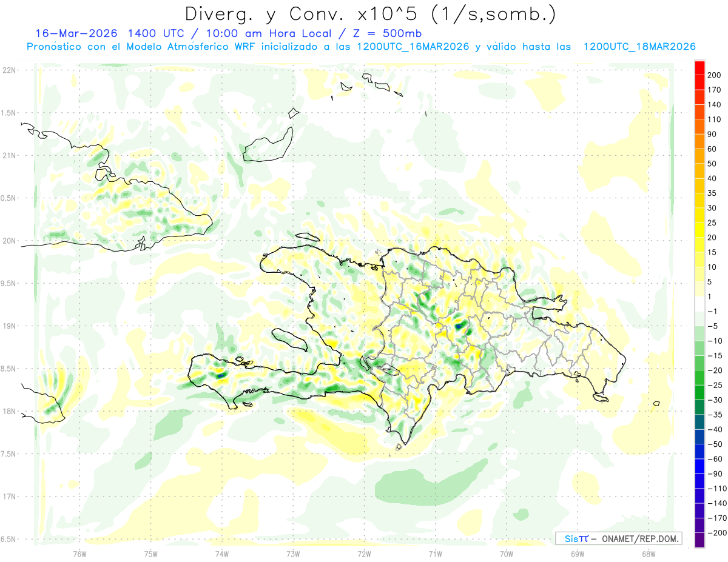Click longitude label 76W

click(x=79, y=554)
